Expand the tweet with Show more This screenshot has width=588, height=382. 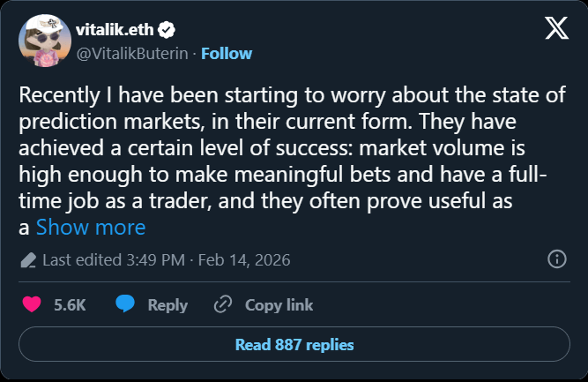click(x=90, y=227)
